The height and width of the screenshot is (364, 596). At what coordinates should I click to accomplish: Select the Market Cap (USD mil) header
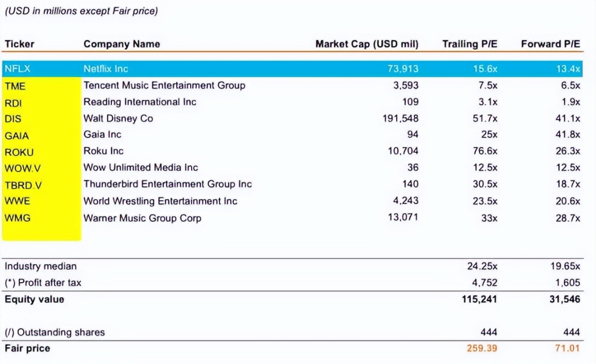(367, 44)
